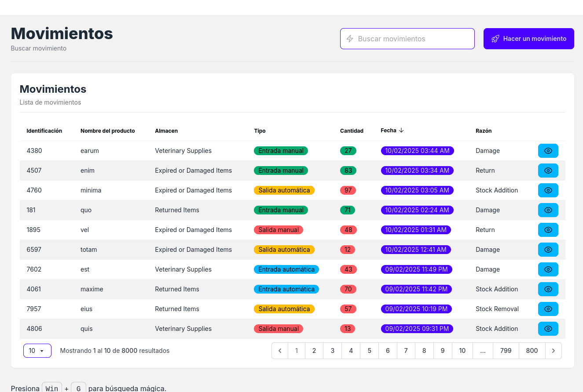Click the date badge 09/02/2025 11:49 PM

[417, 269]
